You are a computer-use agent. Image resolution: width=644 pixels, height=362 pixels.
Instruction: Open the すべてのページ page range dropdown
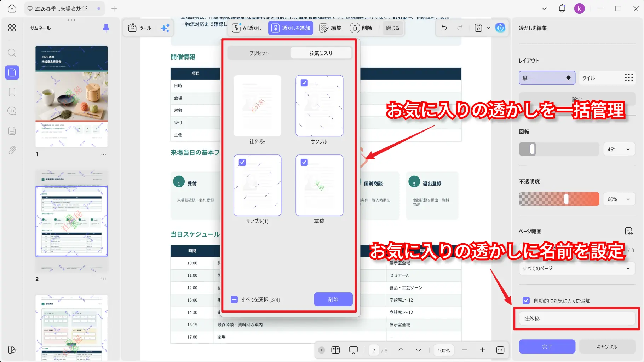[577, 268]
